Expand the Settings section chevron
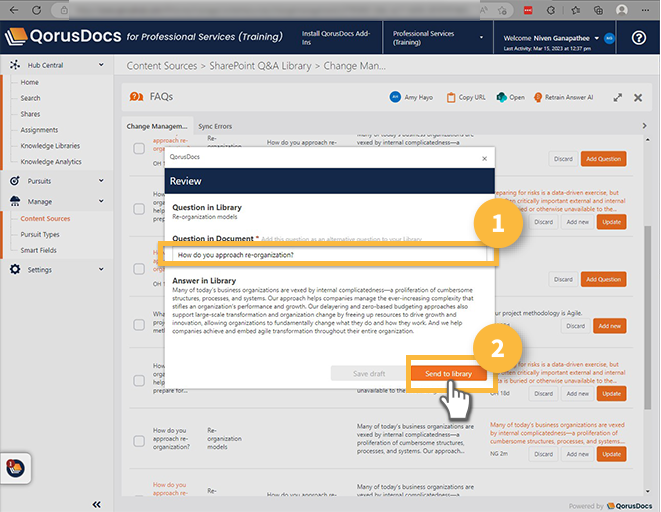Image resolution: width=661 pixels, height=512 pixels. point(101,269)
